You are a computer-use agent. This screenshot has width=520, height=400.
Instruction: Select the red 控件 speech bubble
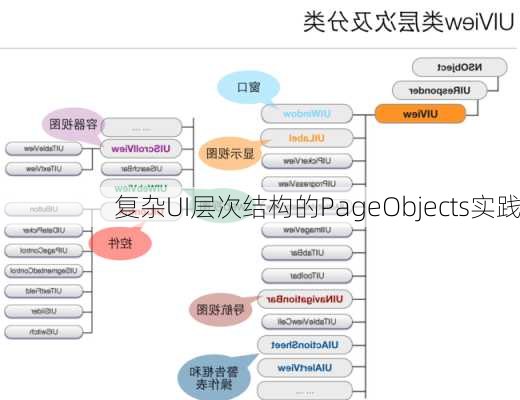(x=120, y=243)
